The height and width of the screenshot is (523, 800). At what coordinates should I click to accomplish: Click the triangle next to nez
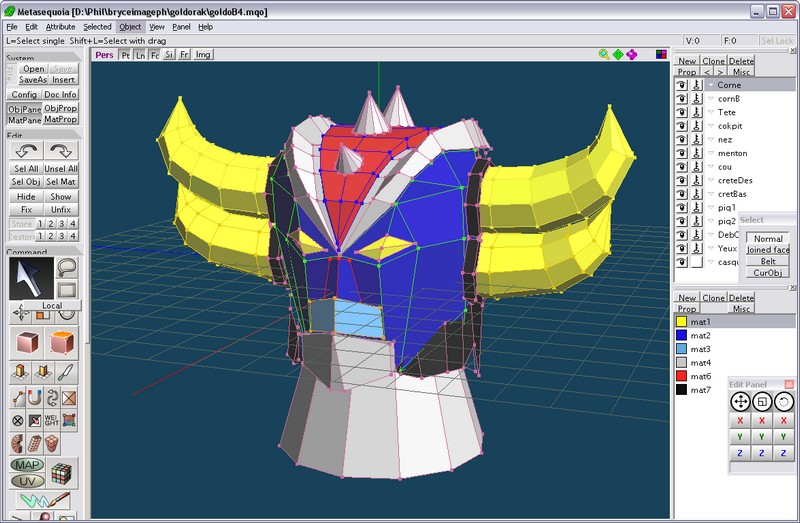tap(711, 140)
